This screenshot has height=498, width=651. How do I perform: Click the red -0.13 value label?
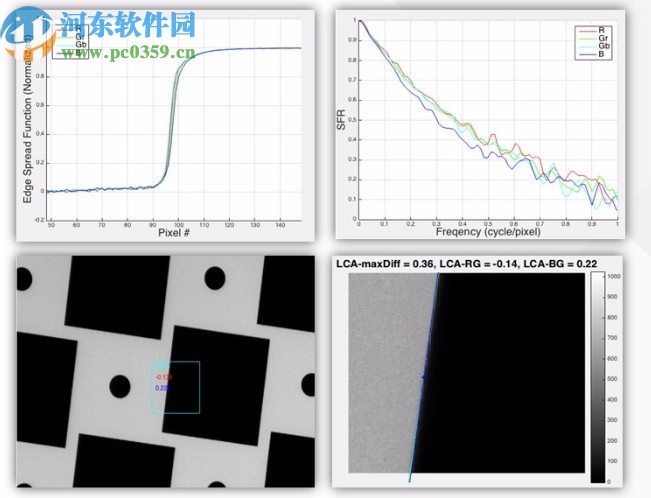pos(163,377)
